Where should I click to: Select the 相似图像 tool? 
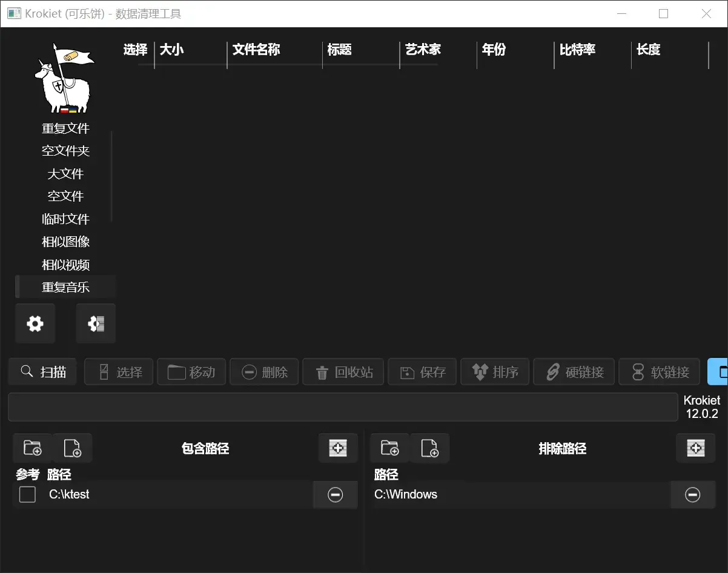pyautogui.click(x=65, y=242)
